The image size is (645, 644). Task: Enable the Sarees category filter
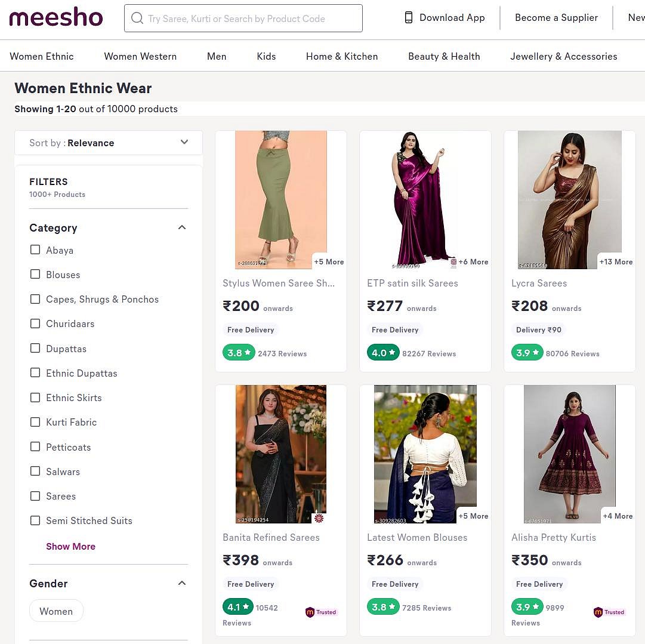tap(35, 495)
